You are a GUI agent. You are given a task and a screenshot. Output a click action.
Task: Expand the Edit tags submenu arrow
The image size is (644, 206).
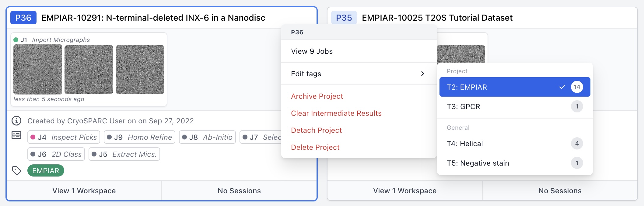pos(422,74)
